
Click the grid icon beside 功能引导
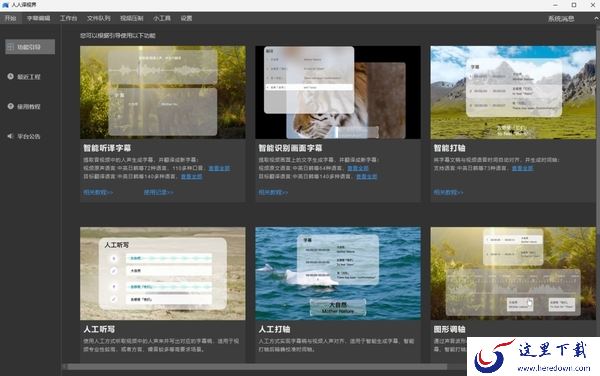10,47
